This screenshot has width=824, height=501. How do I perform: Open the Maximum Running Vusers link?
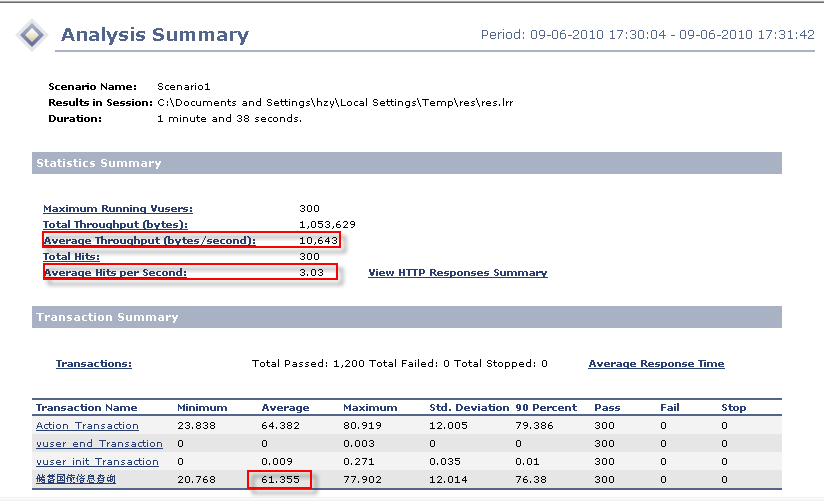tap(118, 208)
